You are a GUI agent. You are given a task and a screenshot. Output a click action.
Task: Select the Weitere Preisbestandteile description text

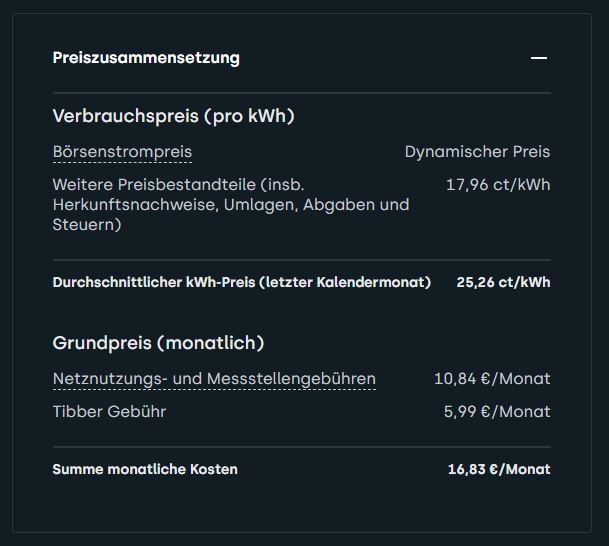tap(231, 205)
